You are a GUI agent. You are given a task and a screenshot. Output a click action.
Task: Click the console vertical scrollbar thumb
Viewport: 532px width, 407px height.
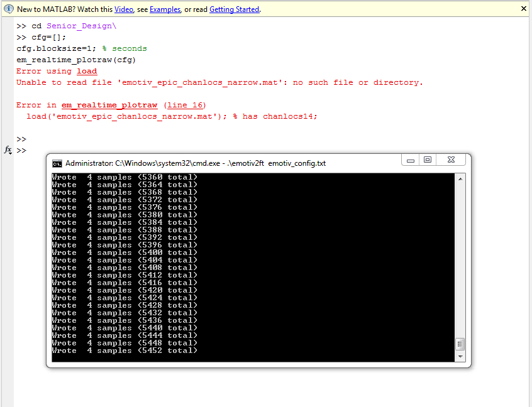pos(460,344)
